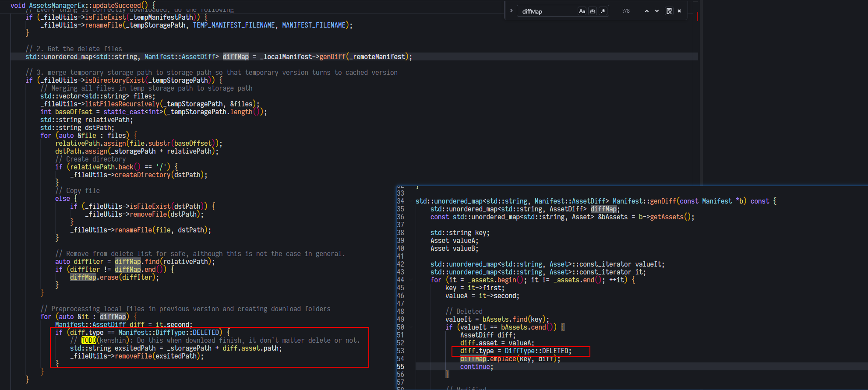Go to previous match with up arrow
The height and width of the screenshot is (390, 868).
pos(647,11)
